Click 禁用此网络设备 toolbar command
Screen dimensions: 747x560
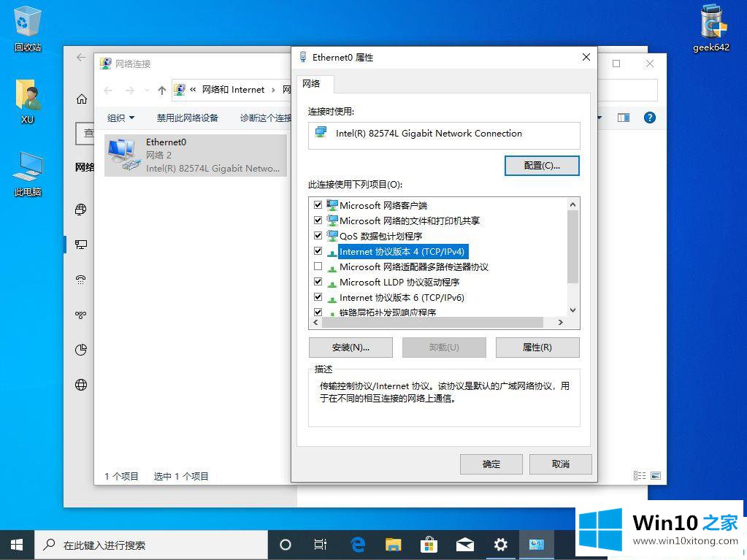pyautogui.click(x=188, y=118)
